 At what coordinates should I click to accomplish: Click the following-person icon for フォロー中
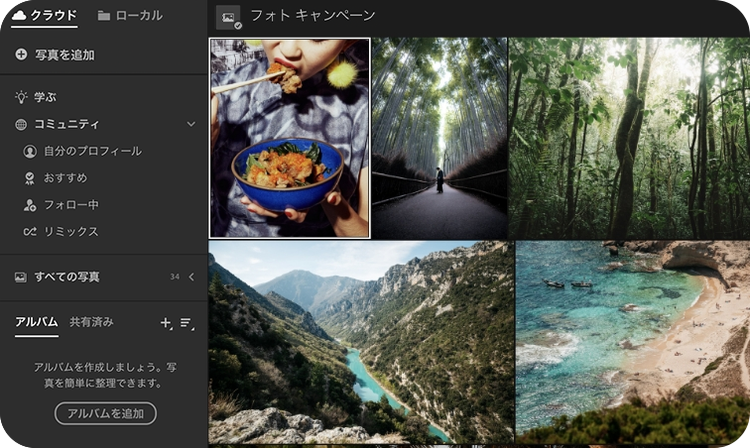click(30, 205)
